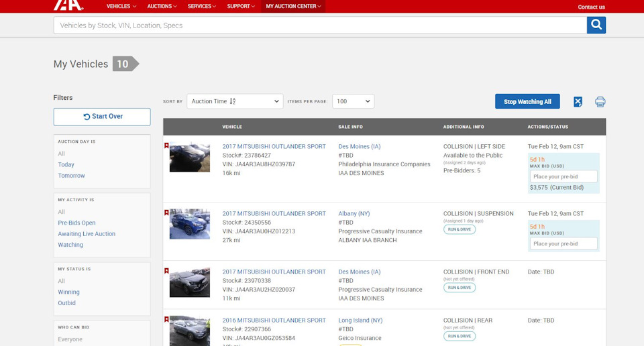Viewport: 644px width, 346px height.
Task: Click the ADDITIONAL INFO column header
Action: point(464,127)
